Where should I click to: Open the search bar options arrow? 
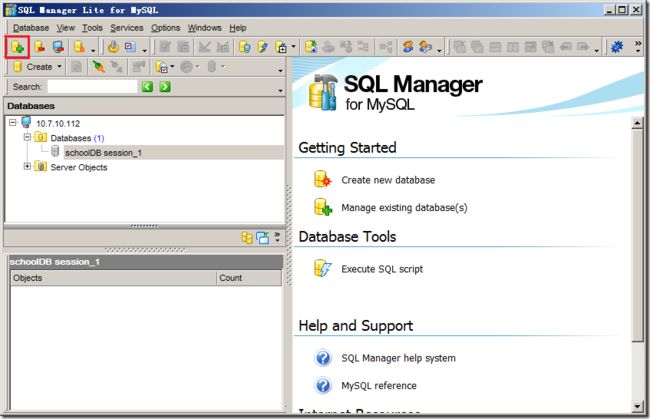click(x=280, y=90)
